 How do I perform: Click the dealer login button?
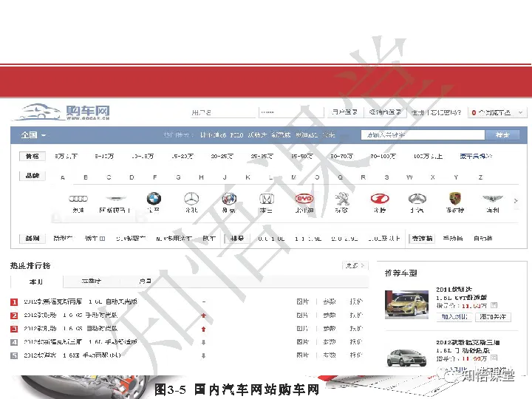(x=385, y=112)
